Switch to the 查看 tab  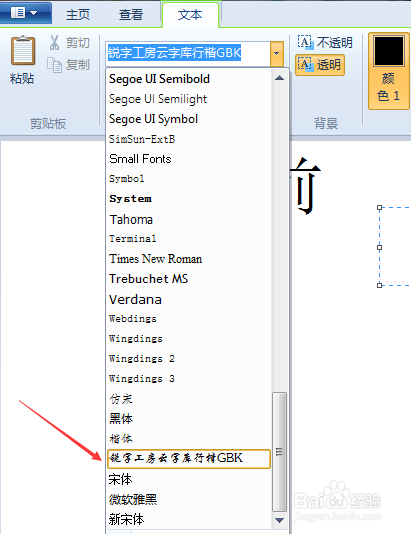click(131, 14)
